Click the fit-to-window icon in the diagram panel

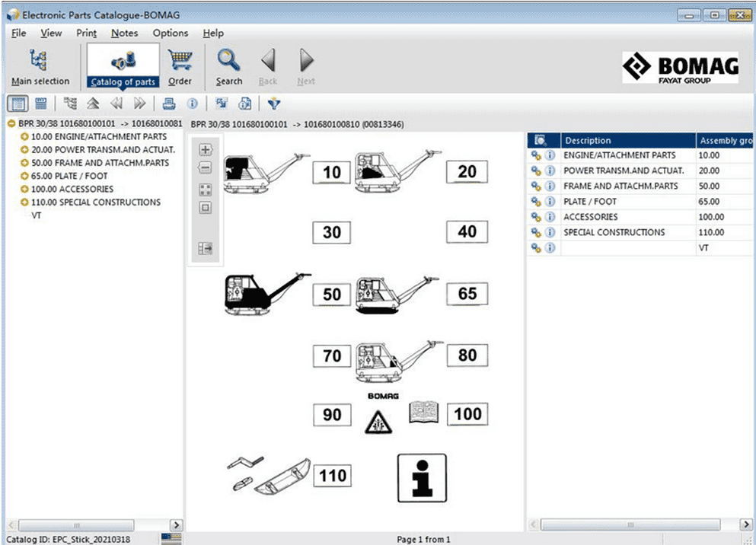205,189
